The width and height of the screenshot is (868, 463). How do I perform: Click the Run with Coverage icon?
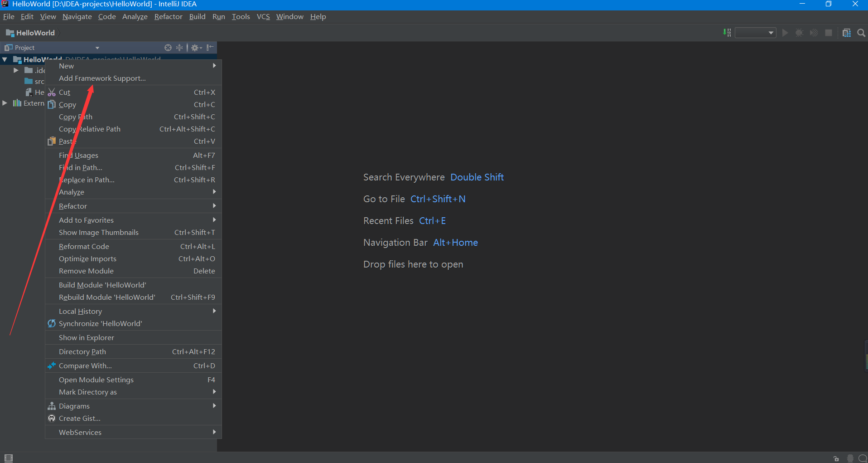[814, 33]
